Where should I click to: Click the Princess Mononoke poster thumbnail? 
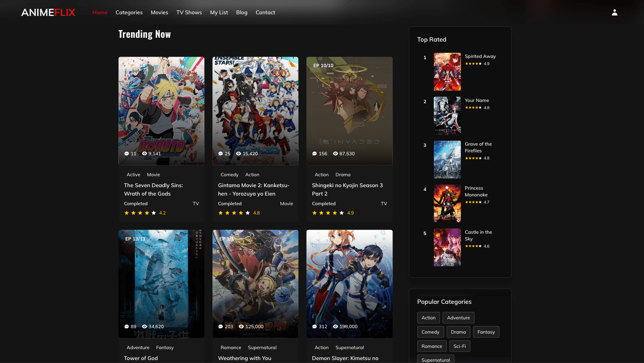(x=447, y=203)
